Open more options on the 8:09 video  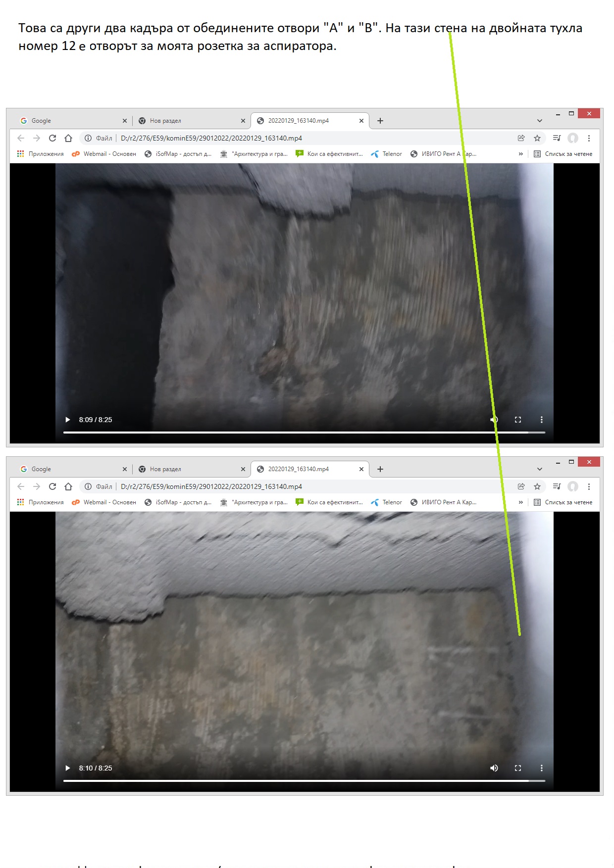coord(541,420)
